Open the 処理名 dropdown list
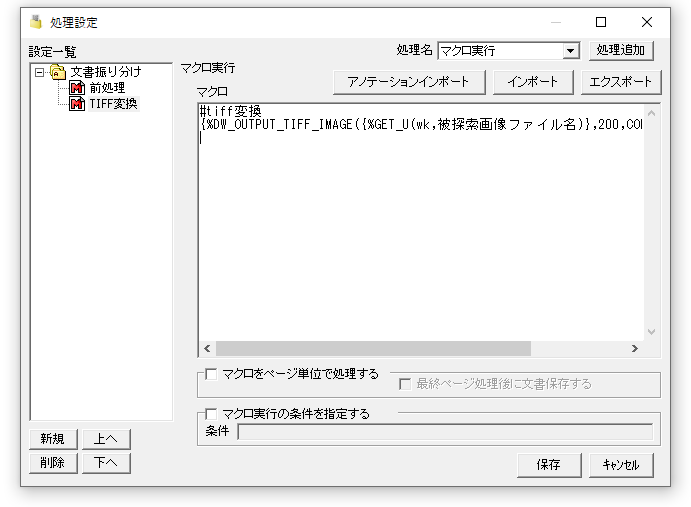The width and height of the screenshot is (691, 507). [x=570, y=51]
